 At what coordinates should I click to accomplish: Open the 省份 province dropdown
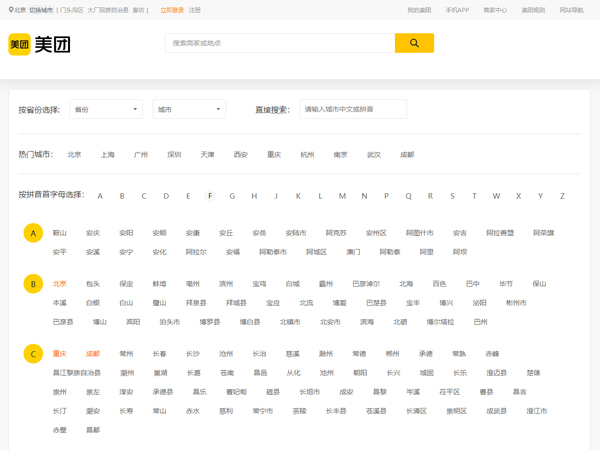tap(106, 109)
